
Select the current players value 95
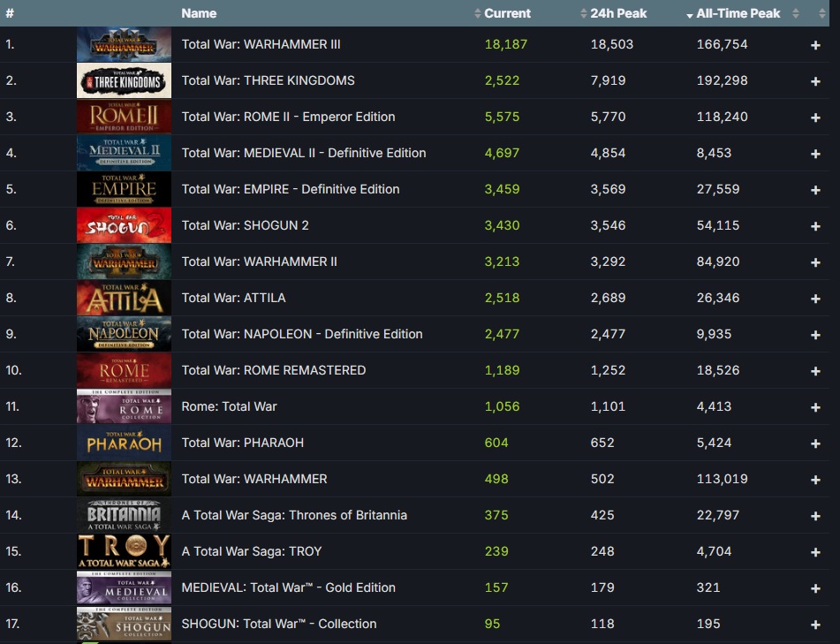(x=492, y=624)
